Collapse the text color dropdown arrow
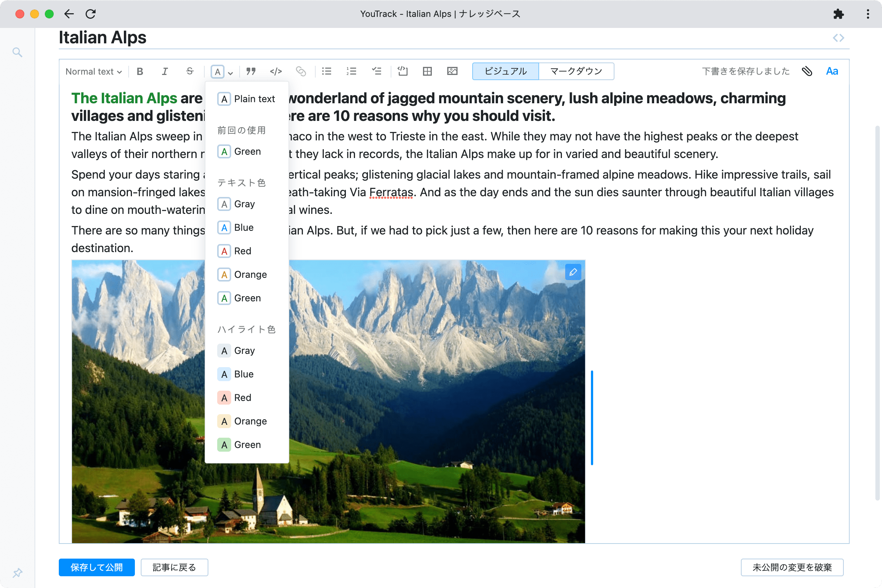 pyautogui.click(x=231, y=73)
